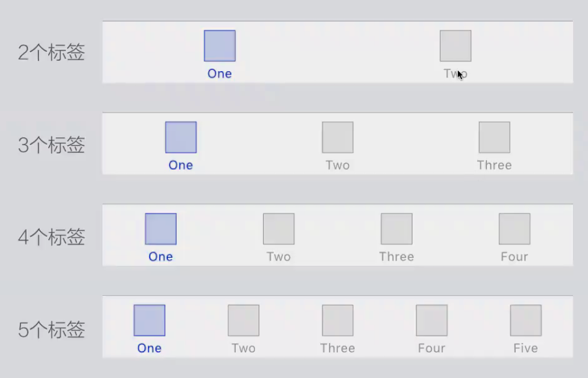Click the blue One icon in 5-tab bar
Viewport: 588px width, 378px height.
click(x=149, y=321)
